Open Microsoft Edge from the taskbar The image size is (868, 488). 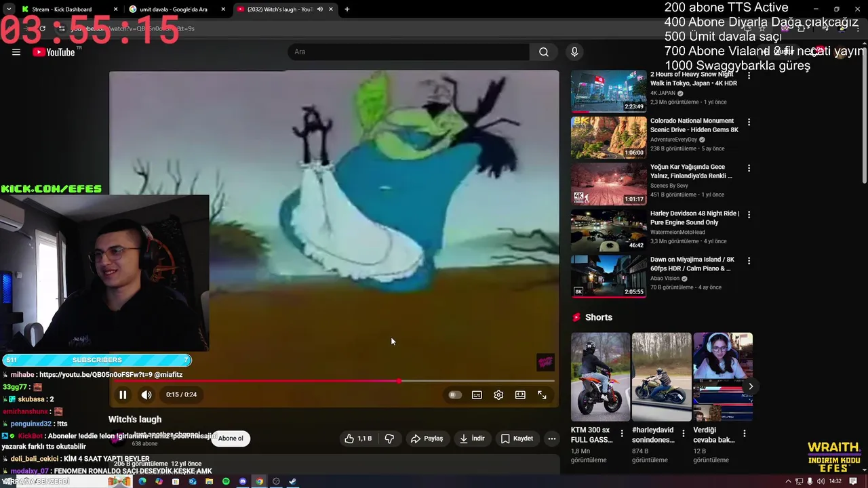(x=142, y=481)
